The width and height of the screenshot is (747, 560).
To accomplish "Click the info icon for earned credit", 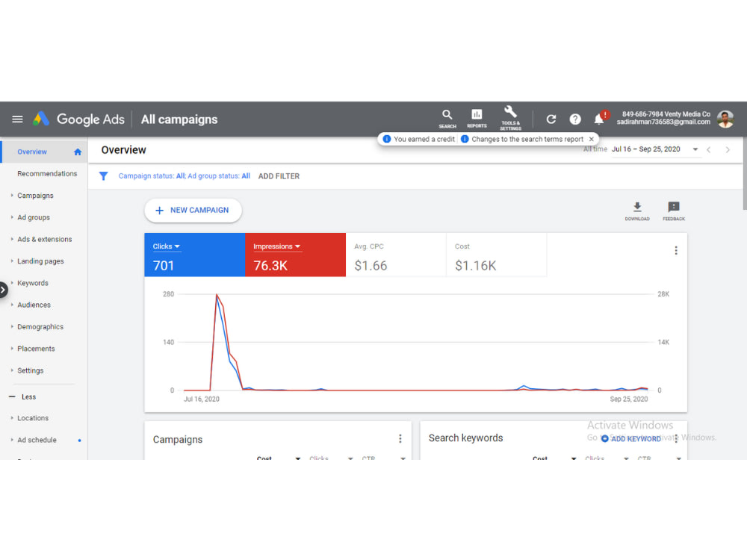I will (x=387, y=139).
